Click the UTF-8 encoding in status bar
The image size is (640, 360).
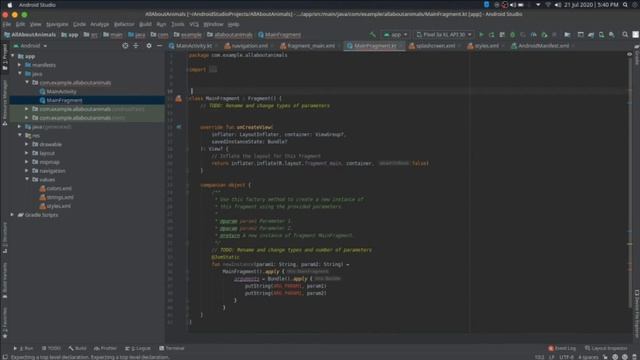(x=567, y=357)
